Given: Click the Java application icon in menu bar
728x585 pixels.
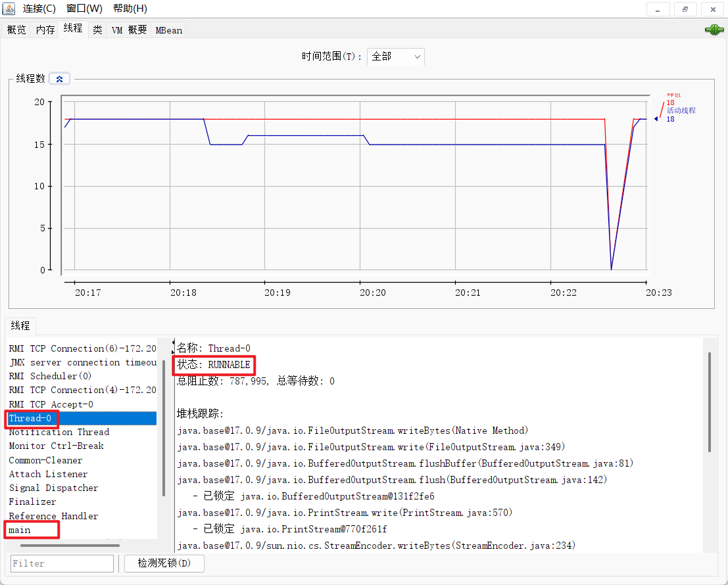Looking at the screenshot, I should point(9,9).
